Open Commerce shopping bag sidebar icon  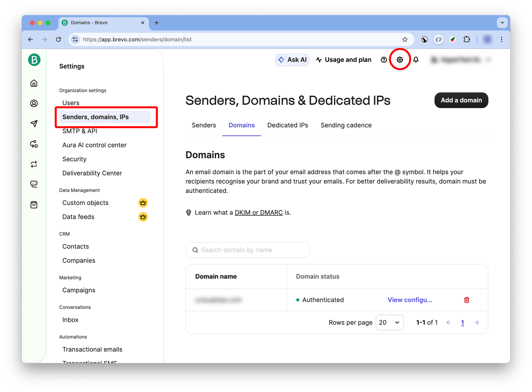(34, 205)
